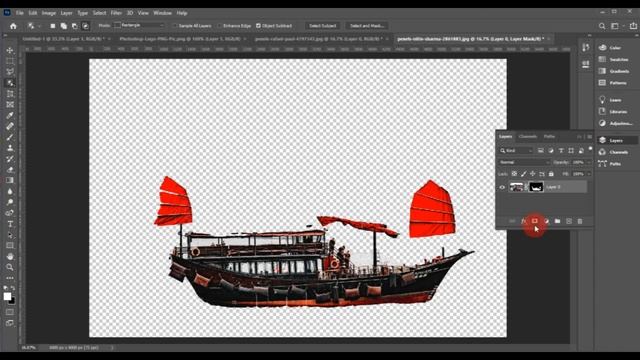Image resolution: width=640 pixels, height=360 pixels.
Task: Click the Layer 0 mask thumbnail
Action: click(x=536, y=187)
